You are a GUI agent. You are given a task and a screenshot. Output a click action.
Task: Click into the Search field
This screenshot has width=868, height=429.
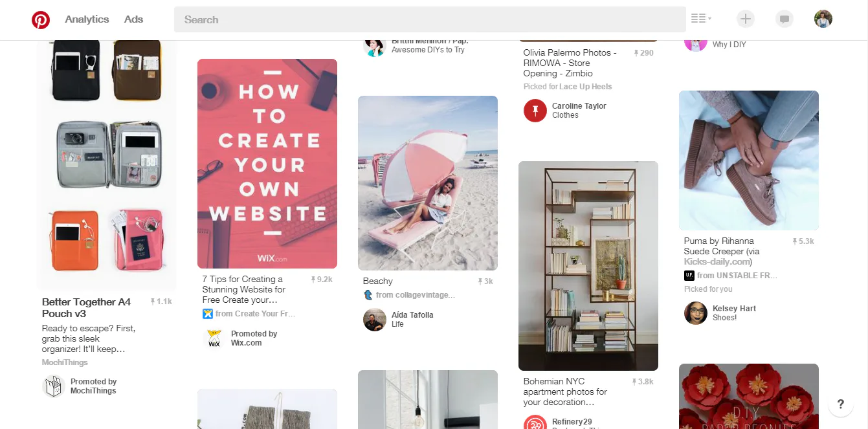pyautogui.click(x=430, y=19)
